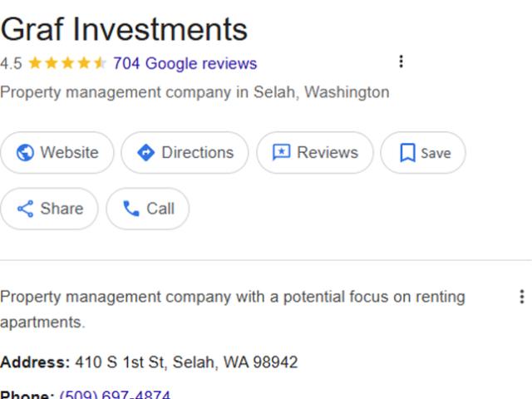Click the star speech-bubble Reviews icon
The height and width of the screenshot is (399, 532).
click(282, 153)
